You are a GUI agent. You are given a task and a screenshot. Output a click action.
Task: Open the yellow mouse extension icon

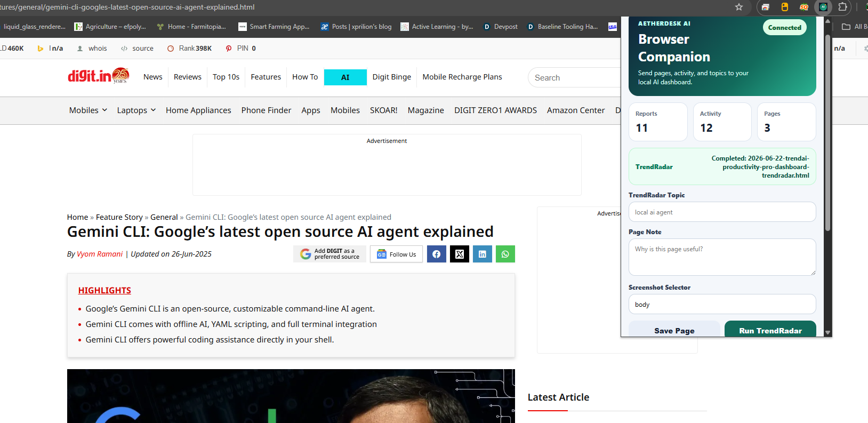click(785, 7)
